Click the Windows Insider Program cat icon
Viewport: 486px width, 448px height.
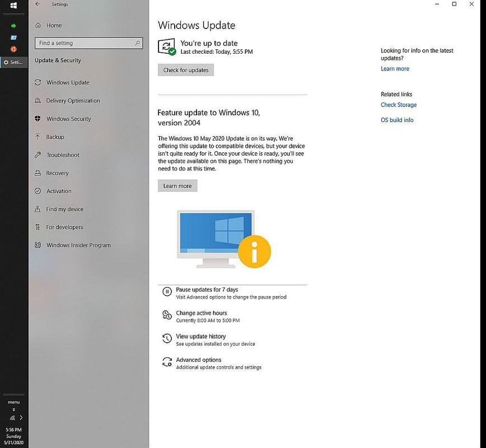pos(38,245)
